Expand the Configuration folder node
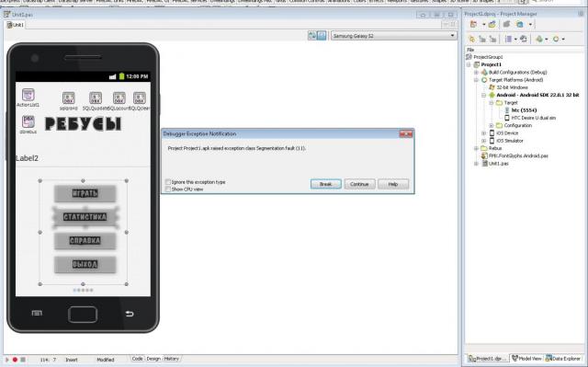 (x=492, y=125)
